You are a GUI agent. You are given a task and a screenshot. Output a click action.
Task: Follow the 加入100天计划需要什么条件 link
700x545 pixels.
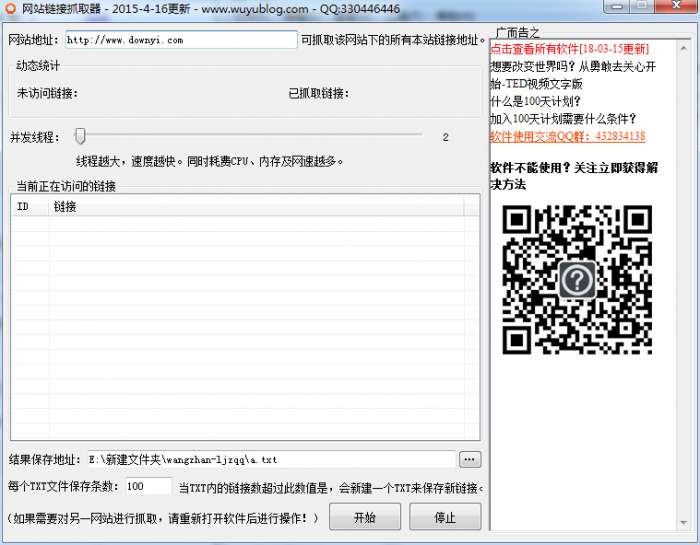point(563,118)
